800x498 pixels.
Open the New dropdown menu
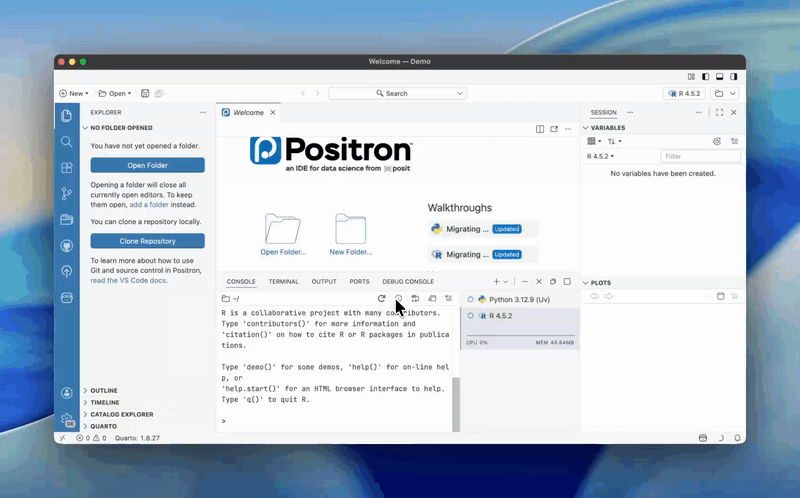coord(74,93)
